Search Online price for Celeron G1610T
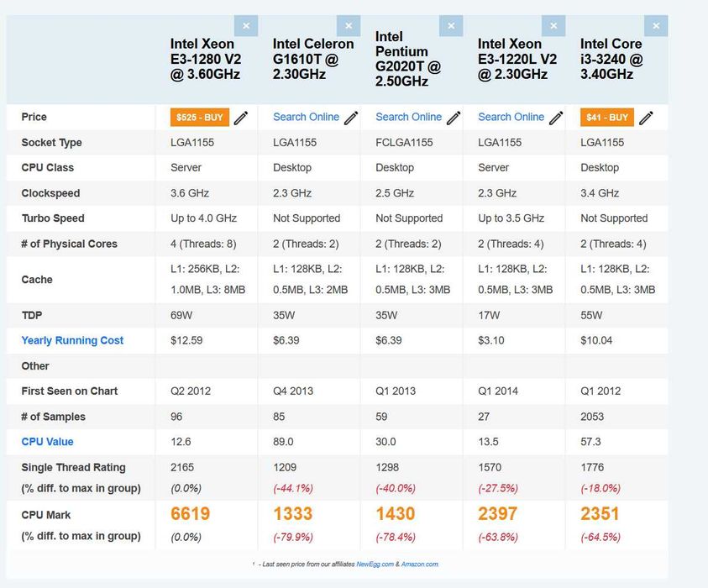 pos(306,117)
